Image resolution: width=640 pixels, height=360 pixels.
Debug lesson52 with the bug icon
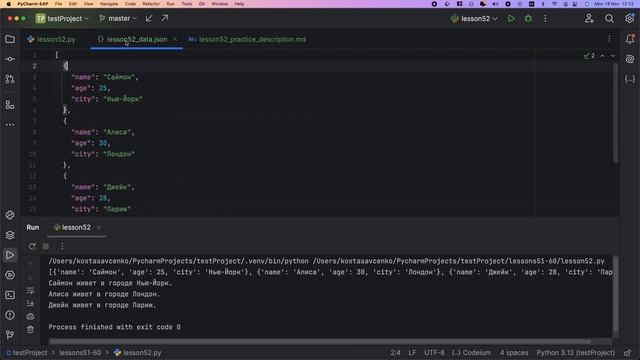[x=528, y=18]
